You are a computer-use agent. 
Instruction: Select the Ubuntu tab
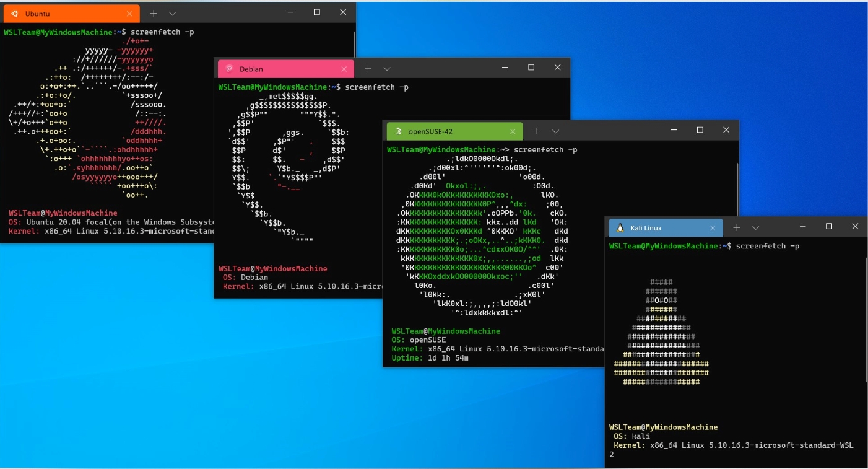[x=70, y=14]
